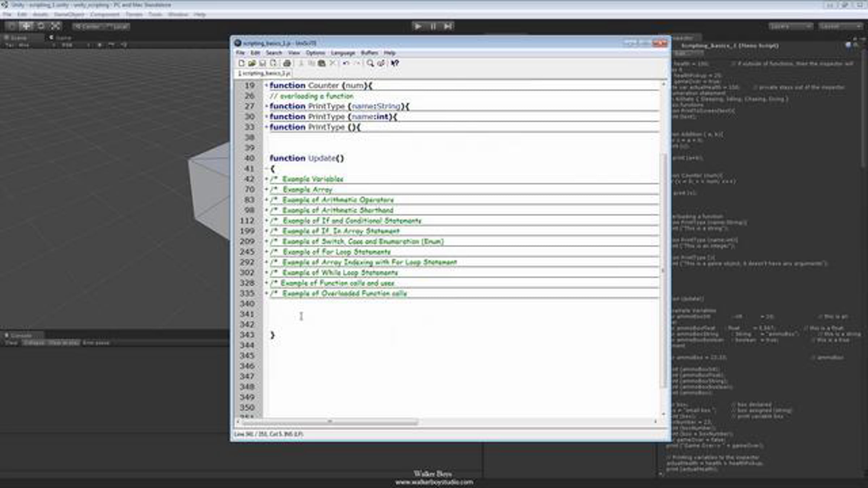This screenshot has width=868, height=488.
Task: Click the Clear button in Unity Console
Action: (x=11, y=343)
